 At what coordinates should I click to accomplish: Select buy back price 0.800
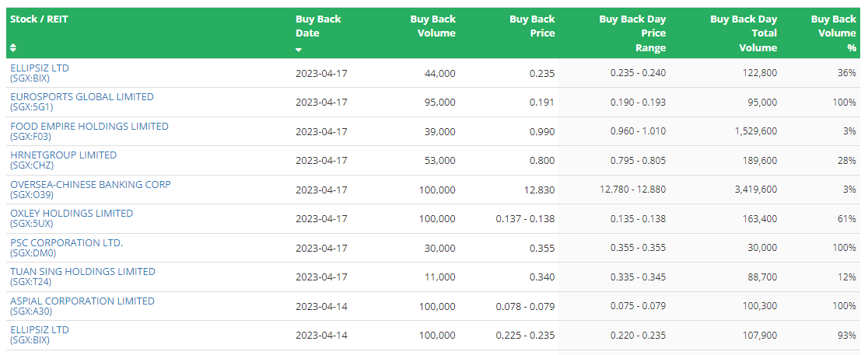(x=543, y=160)
